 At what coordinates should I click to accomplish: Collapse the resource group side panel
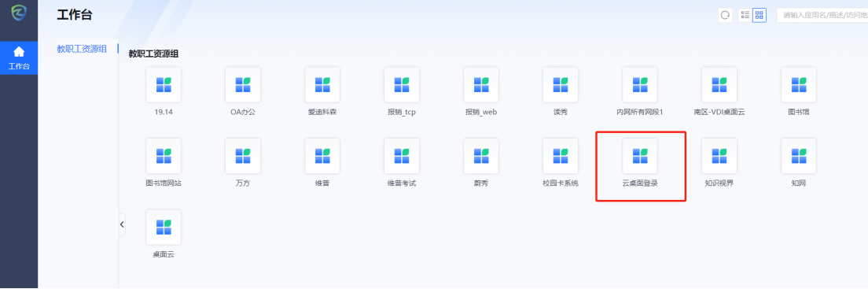(122, 224)
